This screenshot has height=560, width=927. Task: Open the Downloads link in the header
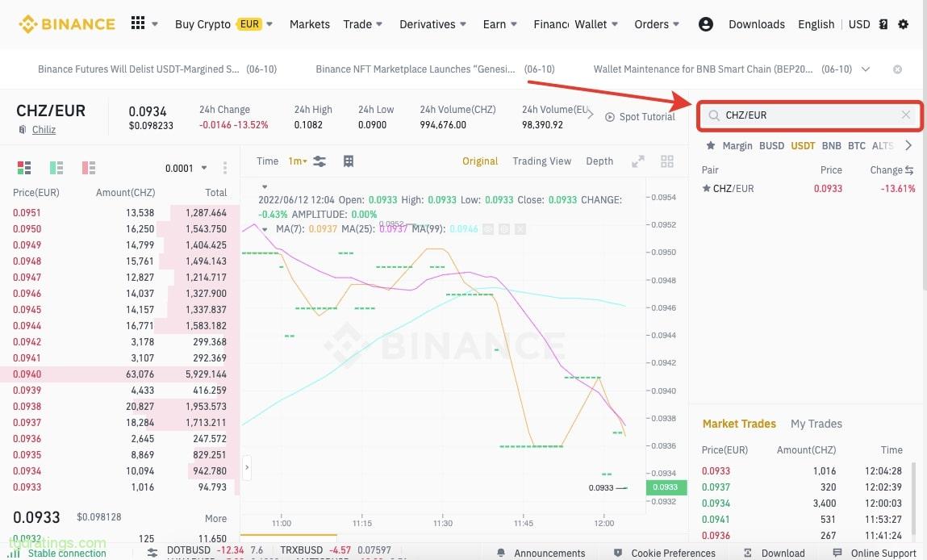tap(757, 24)
